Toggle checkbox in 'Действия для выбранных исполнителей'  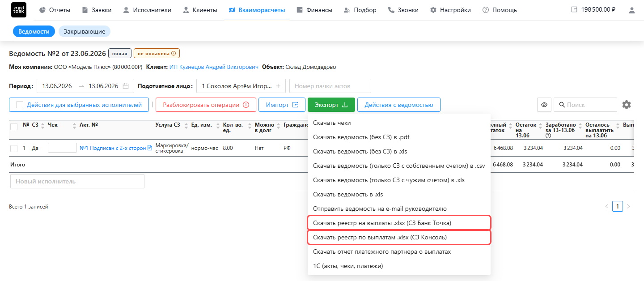[x=20, y=105]
